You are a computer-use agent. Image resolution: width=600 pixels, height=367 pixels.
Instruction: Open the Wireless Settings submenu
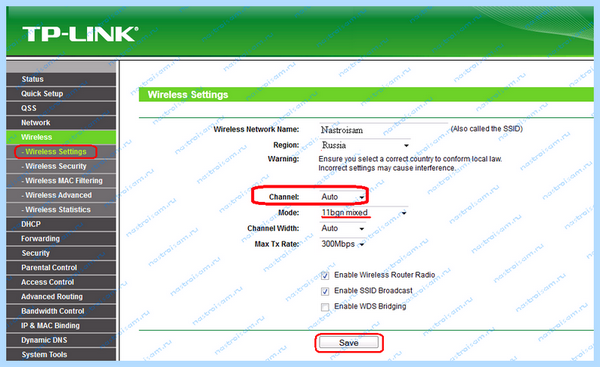pos(61,152)
